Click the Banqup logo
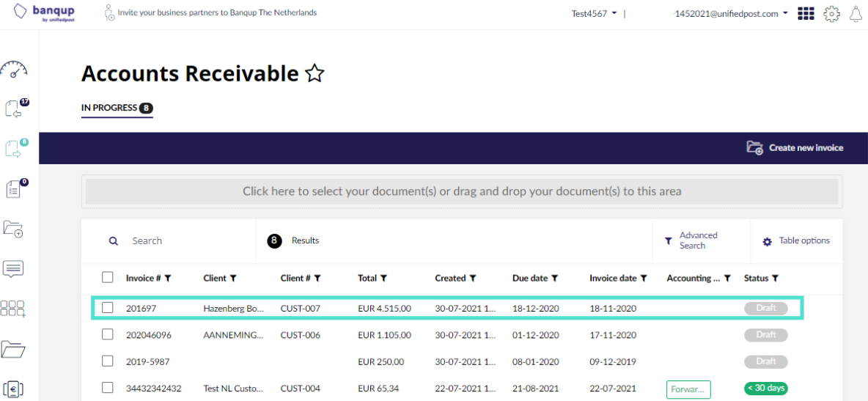868x401 pixels. point(44,12)
